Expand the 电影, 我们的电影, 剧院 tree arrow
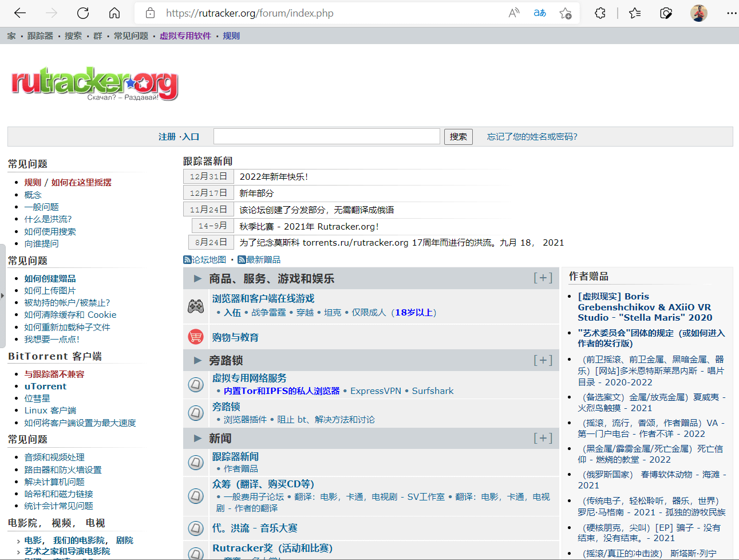Viewport: 739px width, 560px height. [18, 541]
